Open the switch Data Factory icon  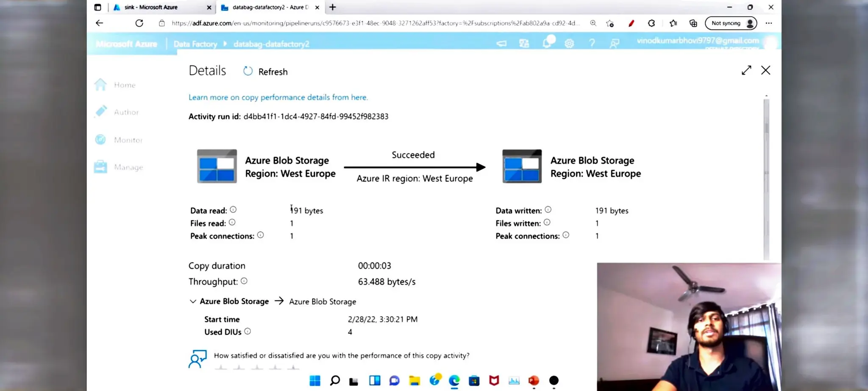click(x=524, y=43)
